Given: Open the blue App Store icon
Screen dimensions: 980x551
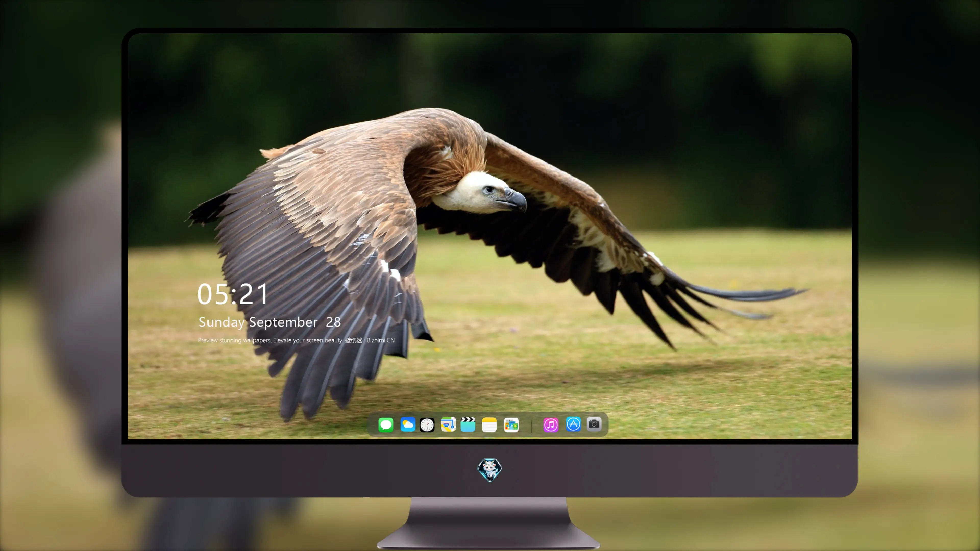Looking at the screenshot, I should (573, 424).
